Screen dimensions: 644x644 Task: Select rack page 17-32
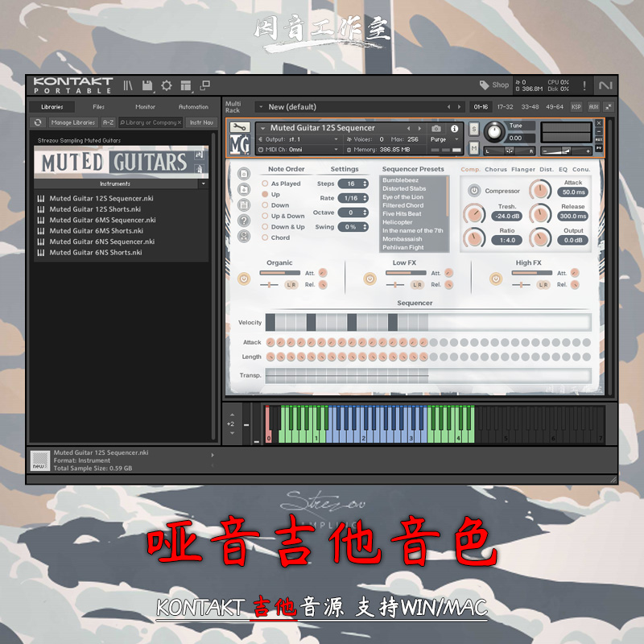506,107
